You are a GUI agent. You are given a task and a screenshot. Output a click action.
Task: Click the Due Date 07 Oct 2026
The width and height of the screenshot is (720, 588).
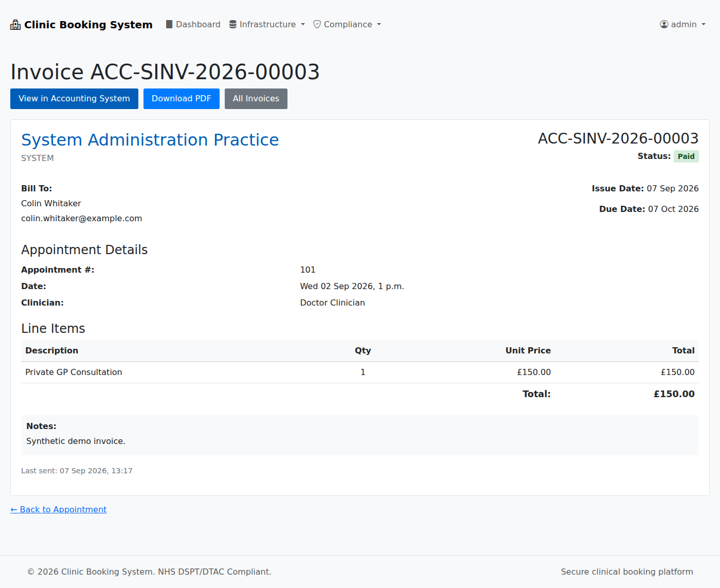click(x=673, y=209)
